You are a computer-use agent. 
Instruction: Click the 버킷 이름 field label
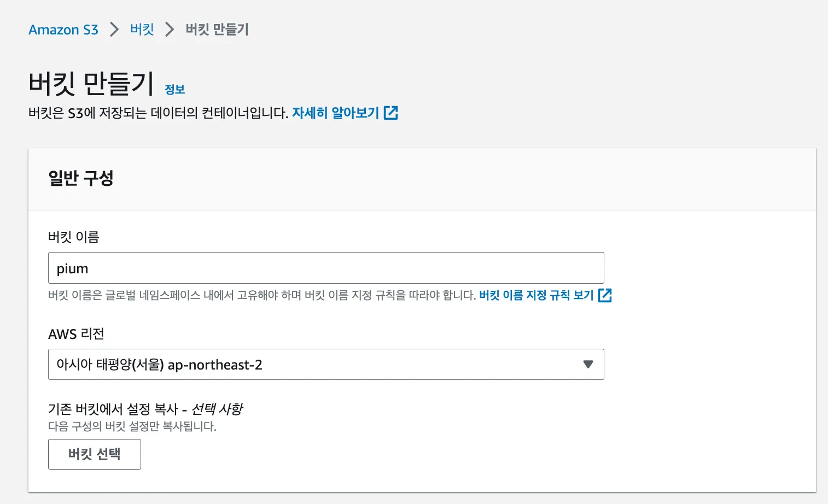[74, 237]
